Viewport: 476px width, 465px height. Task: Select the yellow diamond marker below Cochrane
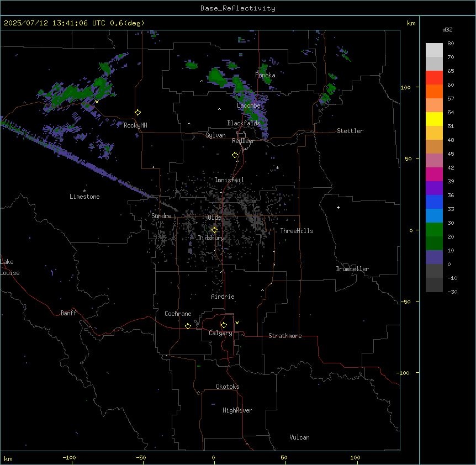point(188,326)
